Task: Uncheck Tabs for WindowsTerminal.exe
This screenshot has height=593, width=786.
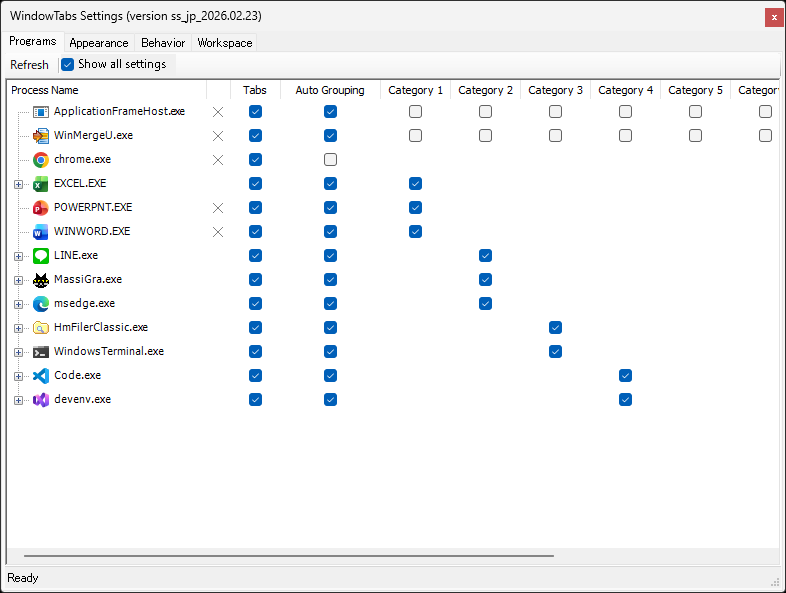Action: (x=255, y=351)
